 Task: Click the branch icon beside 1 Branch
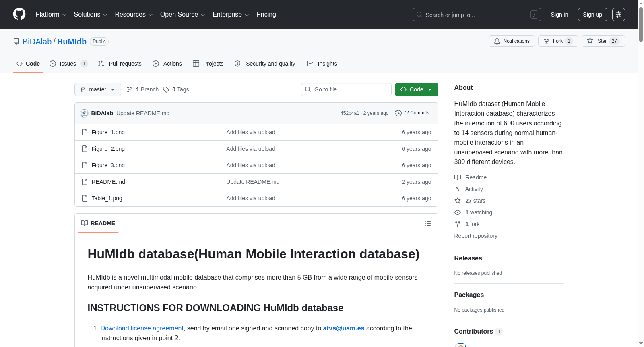click(x=130, y=89)
